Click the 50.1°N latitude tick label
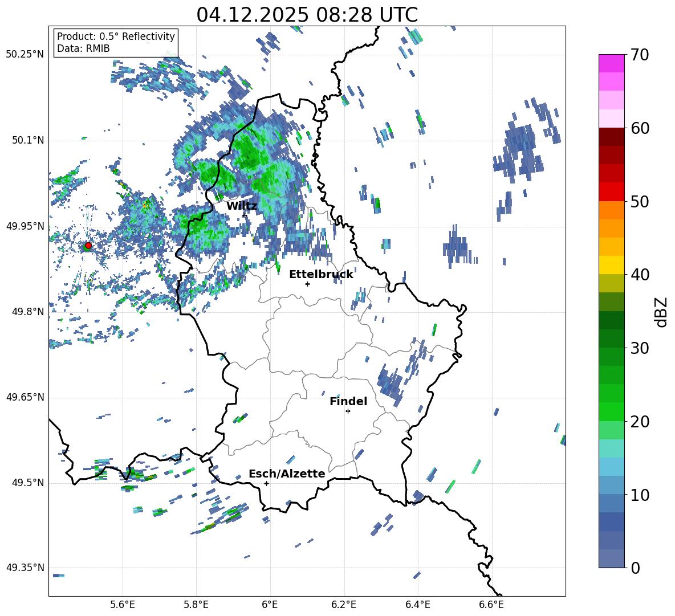The image size is (675, 616). 28,140
